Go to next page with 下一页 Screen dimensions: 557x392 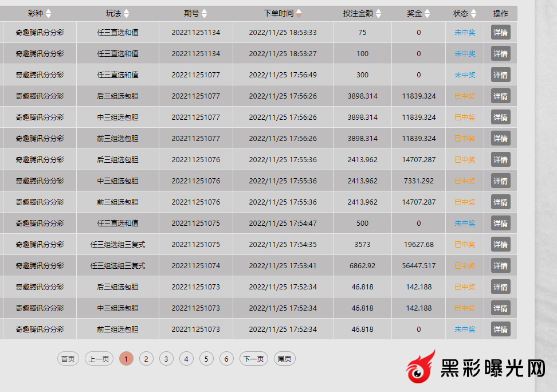(x=253, y=359)
